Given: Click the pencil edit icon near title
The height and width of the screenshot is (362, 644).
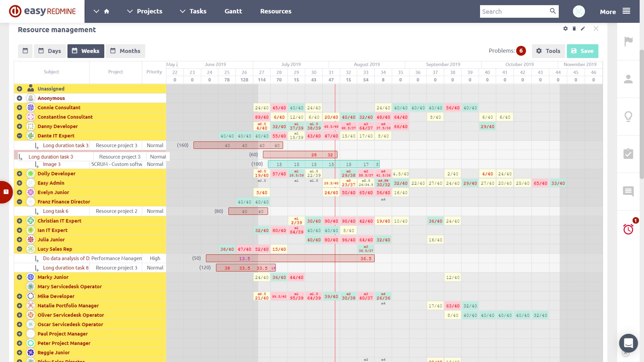Looking at the screenshot, I should point(583,28).
